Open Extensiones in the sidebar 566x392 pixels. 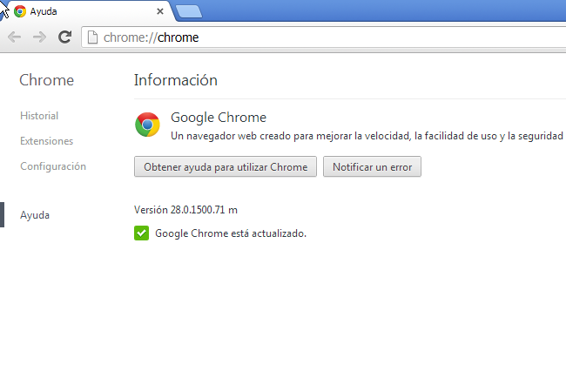tap(46, 141)
